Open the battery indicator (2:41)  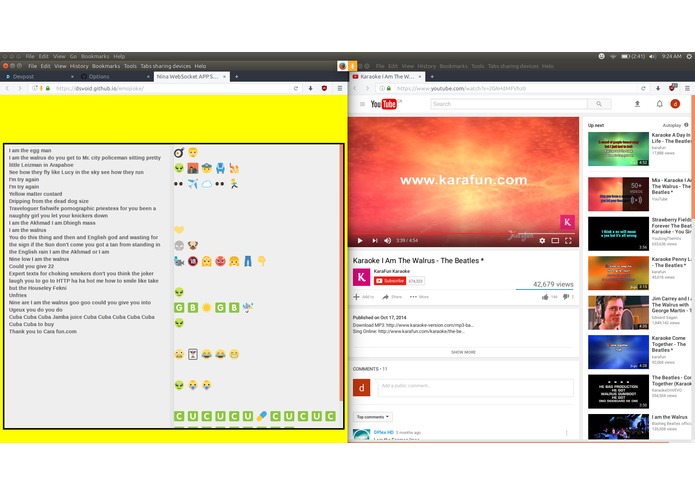tap(633, 56)
